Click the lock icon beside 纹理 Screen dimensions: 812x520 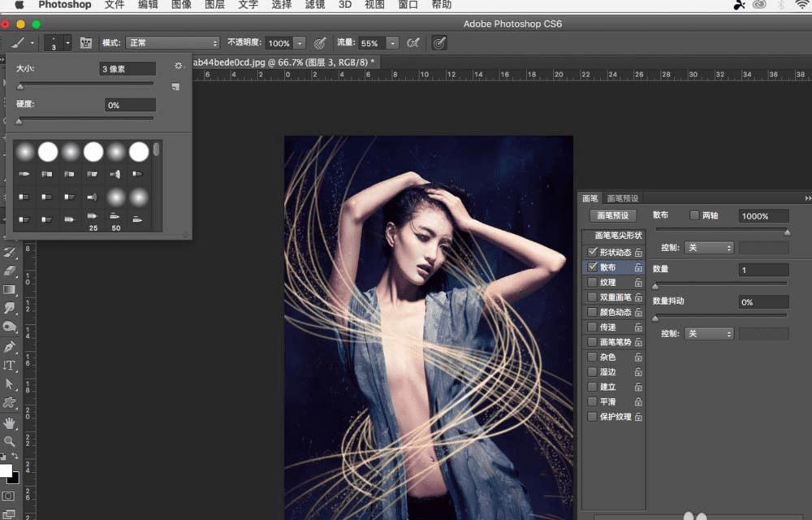(638, 283)
